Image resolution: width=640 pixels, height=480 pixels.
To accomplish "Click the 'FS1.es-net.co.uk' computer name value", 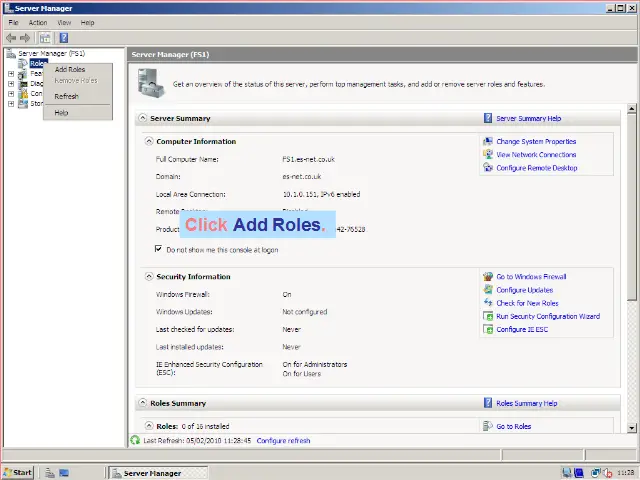I will [x=308, y=159].
